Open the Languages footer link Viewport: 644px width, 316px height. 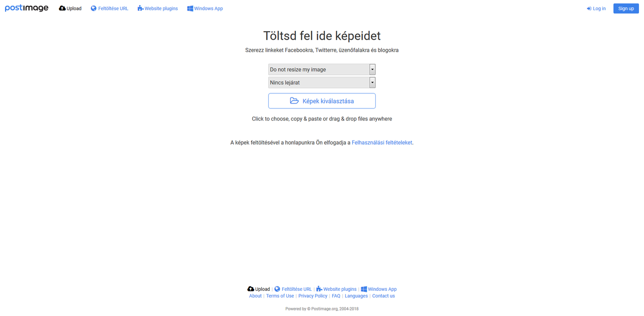click(x=356, y=296)
